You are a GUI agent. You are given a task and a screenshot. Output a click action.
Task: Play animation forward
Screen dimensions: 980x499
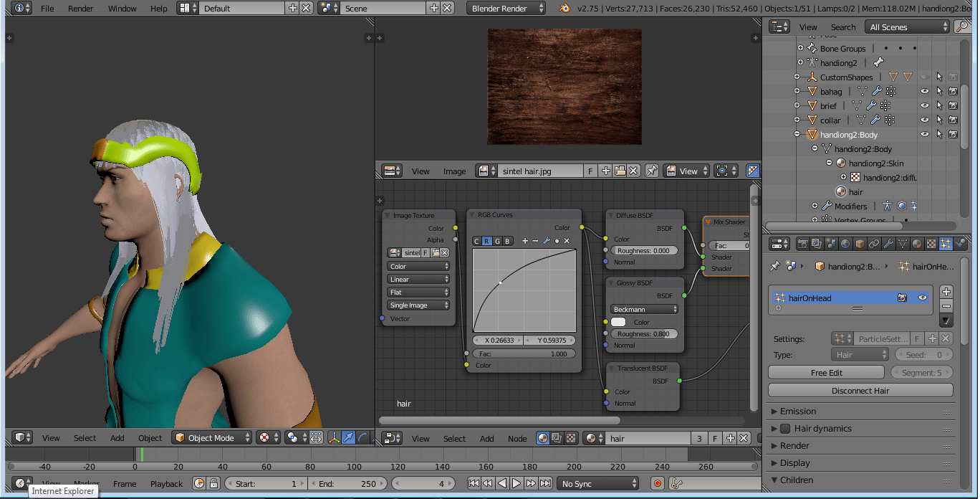coord(517,483)
